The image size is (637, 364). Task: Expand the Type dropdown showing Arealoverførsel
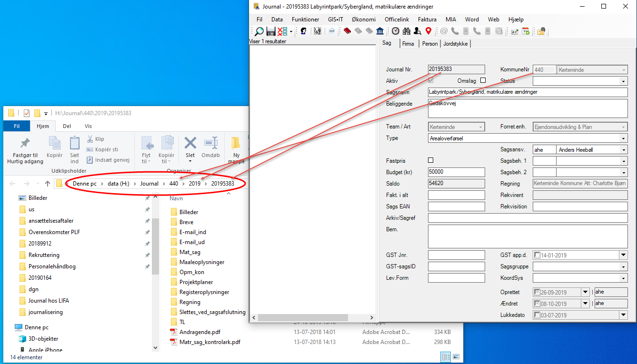click(623, 138)
